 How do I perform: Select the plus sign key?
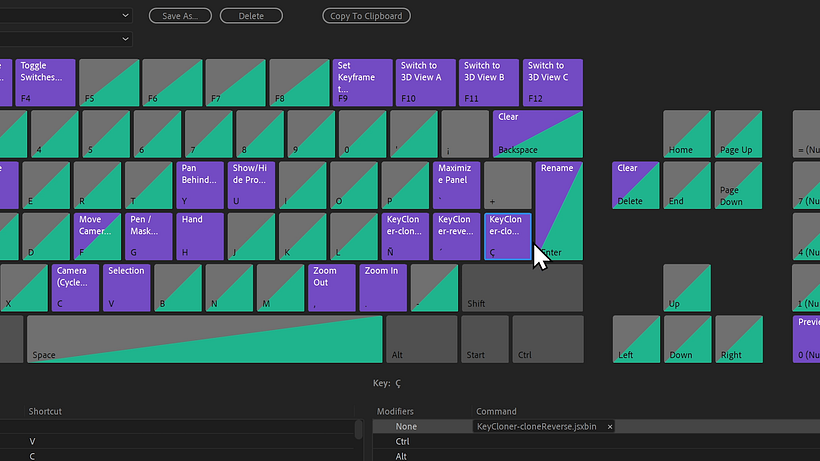[508, 185]
